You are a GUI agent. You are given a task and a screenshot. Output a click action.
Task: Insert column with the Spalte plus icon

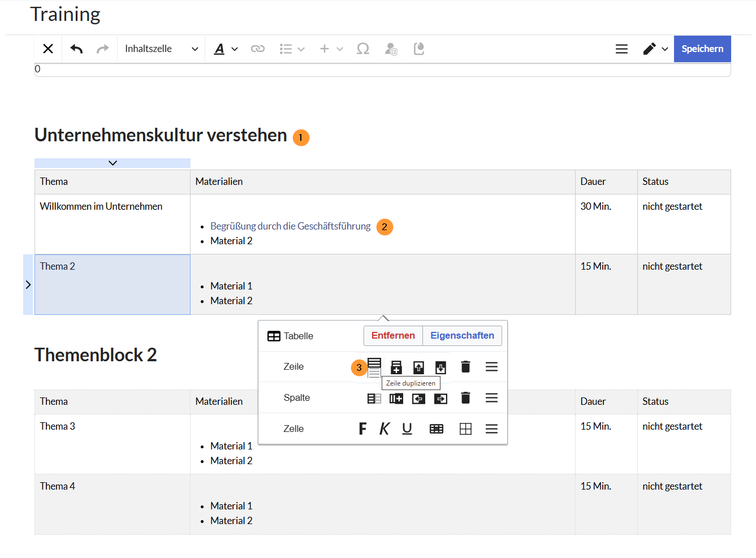point(396,399)
